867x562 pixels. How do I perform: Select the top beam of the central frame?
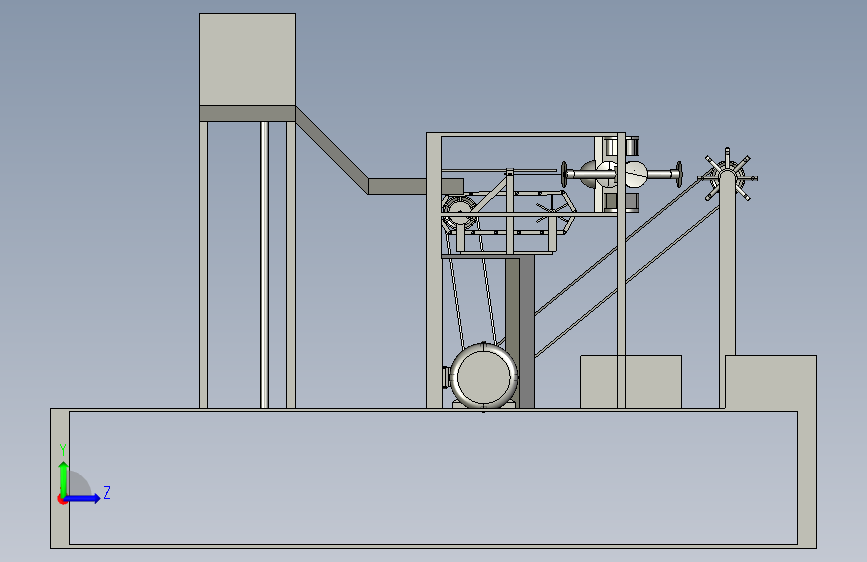point(526,134)
